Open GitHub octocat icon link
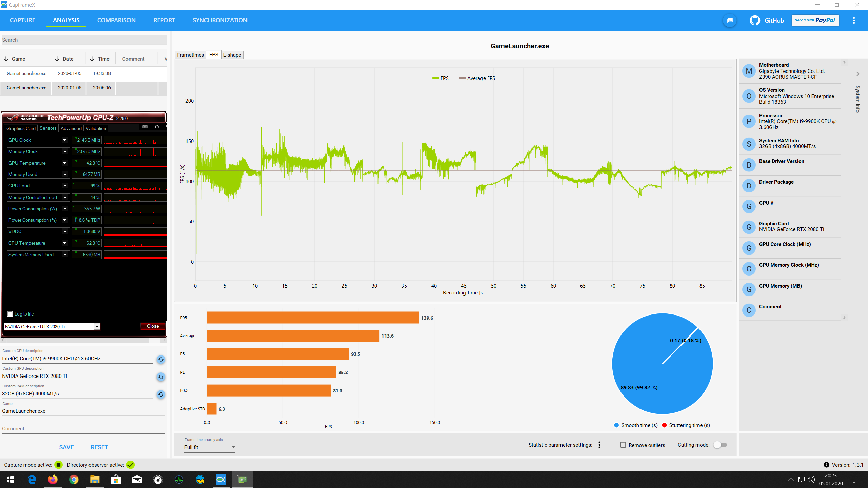Viewport: 868px width, 488px height. tap(755, 20)
